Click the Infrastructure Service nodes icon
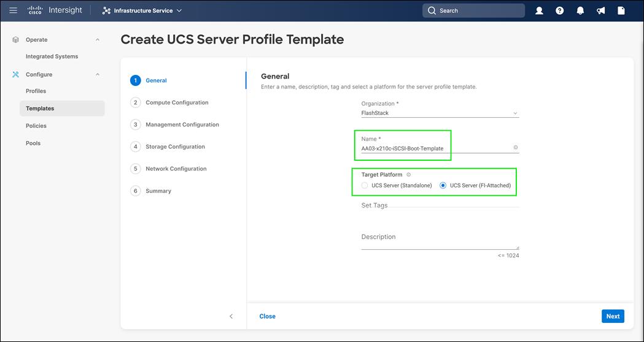 tap(106, 10)
